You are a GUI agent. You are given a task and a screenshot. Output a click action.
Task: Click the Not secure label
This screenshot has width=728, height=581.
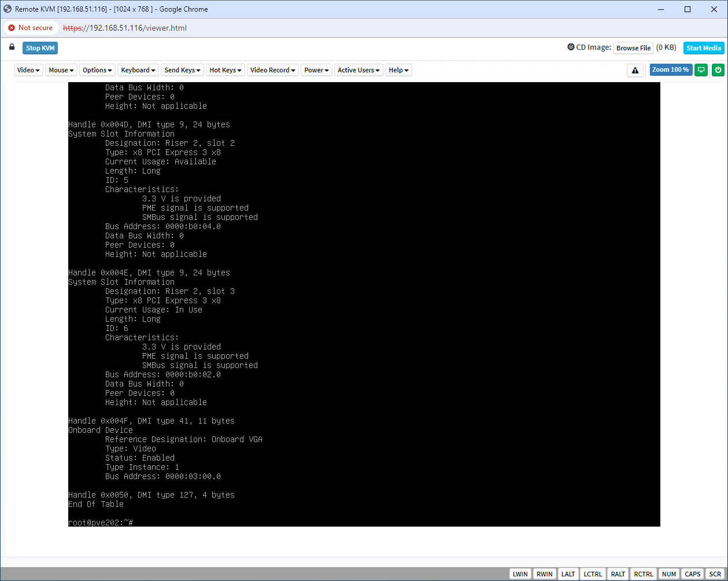[x=35, y=28]
